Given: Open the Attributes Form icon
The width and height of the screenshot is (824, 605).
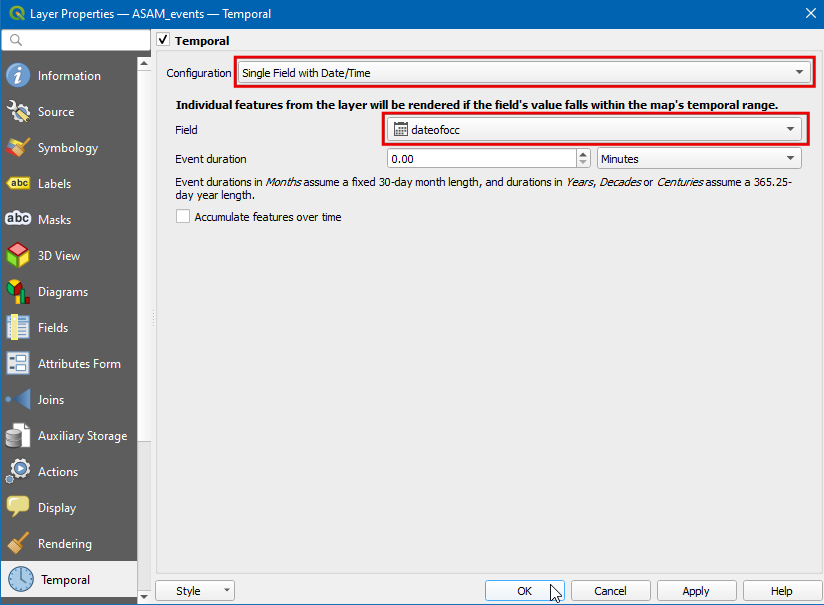Looking at the screenshot, I should (x=18, y=364).
